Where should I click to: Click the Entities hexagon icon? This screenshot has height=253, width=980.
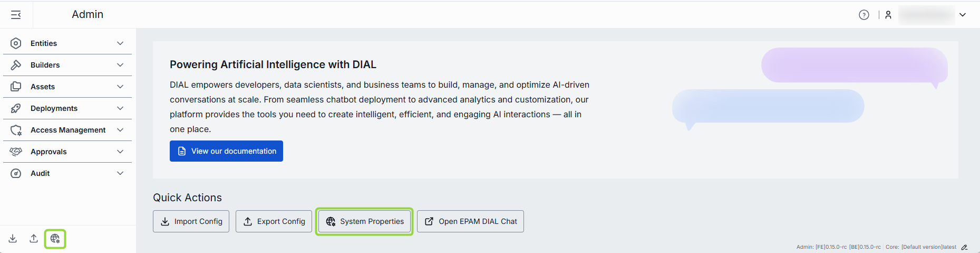point(16,43)
